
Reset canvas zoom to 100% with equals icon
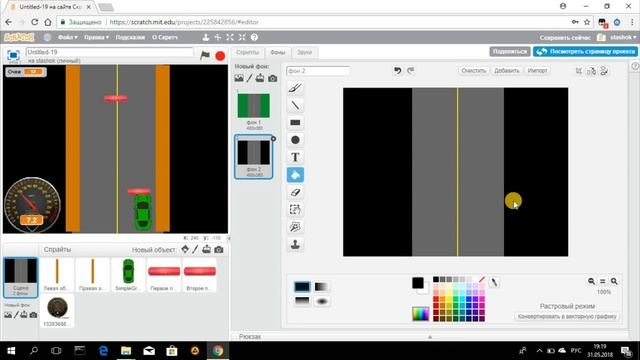(602, 281)
